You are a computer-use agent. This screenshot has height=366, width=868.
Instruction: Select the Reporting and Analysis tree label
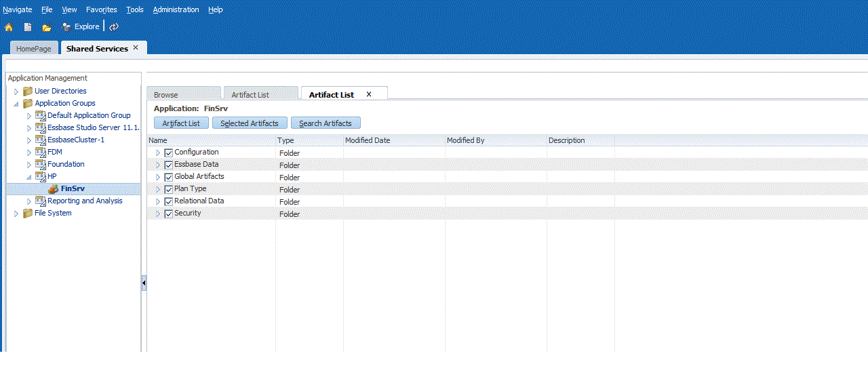pos(85,201)
